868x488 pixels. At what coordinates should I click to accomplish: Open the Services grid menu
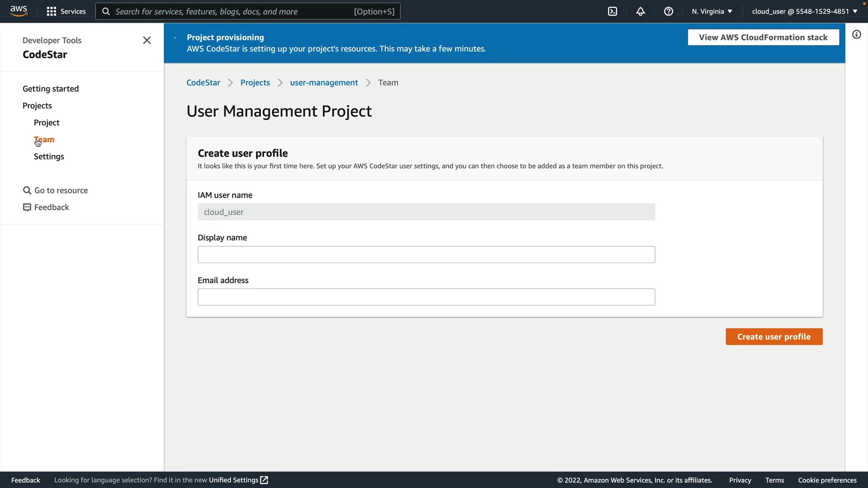click(66, 11)
